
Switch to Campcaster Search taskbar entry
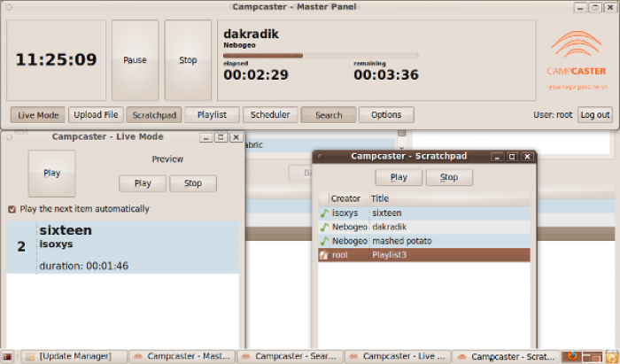[291, 357]
